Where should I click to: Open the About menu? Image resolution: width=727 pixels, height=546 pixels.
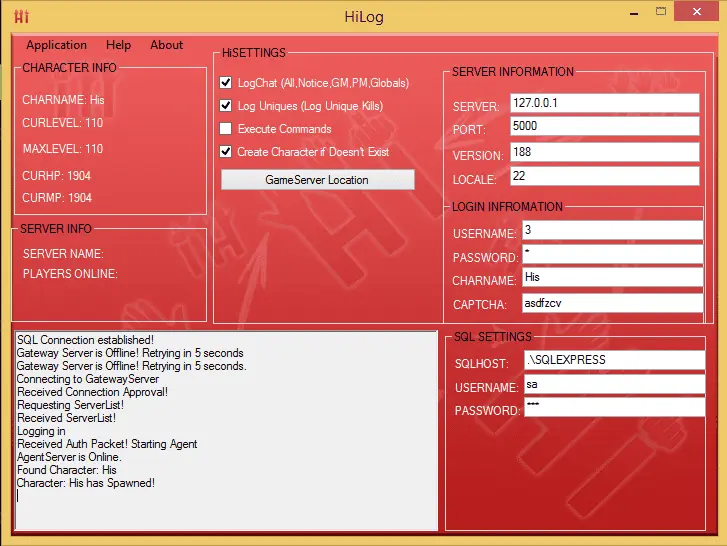coord(166,45)
